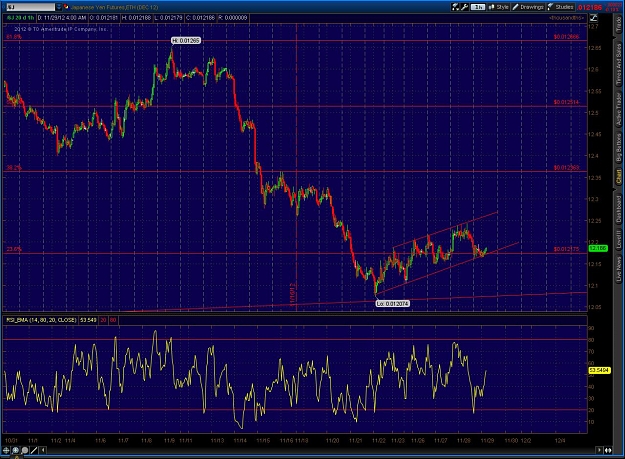Click the symbol entry field

(x=30, y=7)
